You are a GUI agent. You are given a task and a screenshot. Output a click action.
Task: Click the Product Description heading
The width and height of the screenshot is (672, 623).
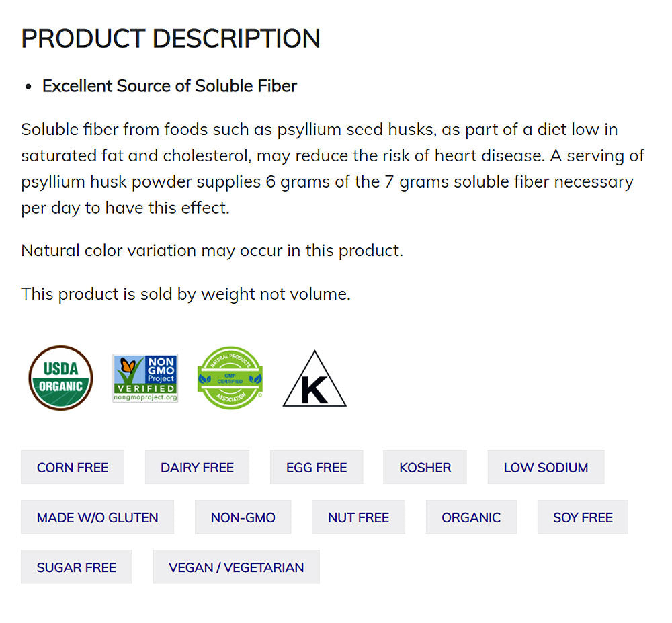pos(171,38)
